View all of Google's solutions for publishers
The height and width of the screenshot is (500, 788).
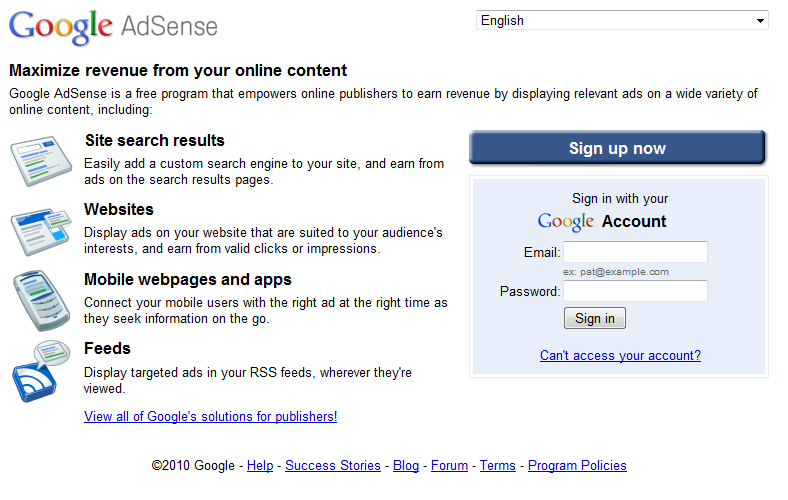[x=210, y=416]
